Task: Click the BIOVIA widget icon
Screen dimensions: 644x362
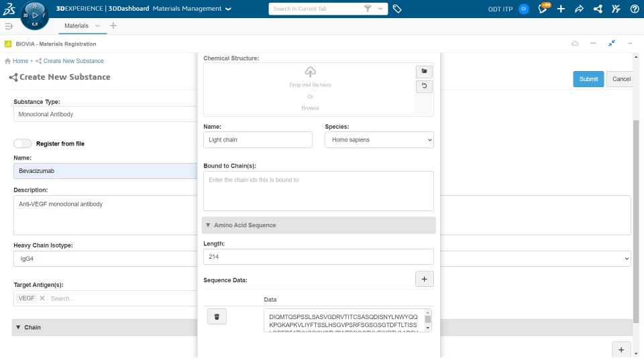Action: click(x=8, y=44)
